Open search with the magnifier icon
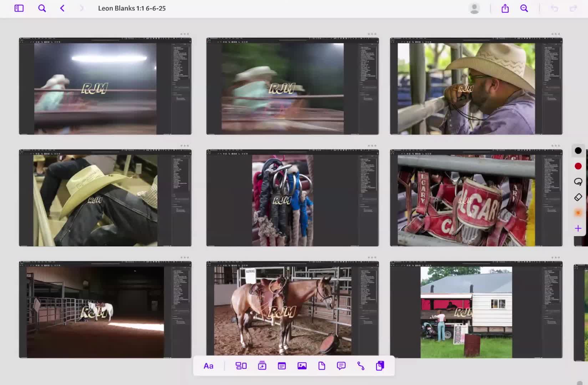 (42, 8)
